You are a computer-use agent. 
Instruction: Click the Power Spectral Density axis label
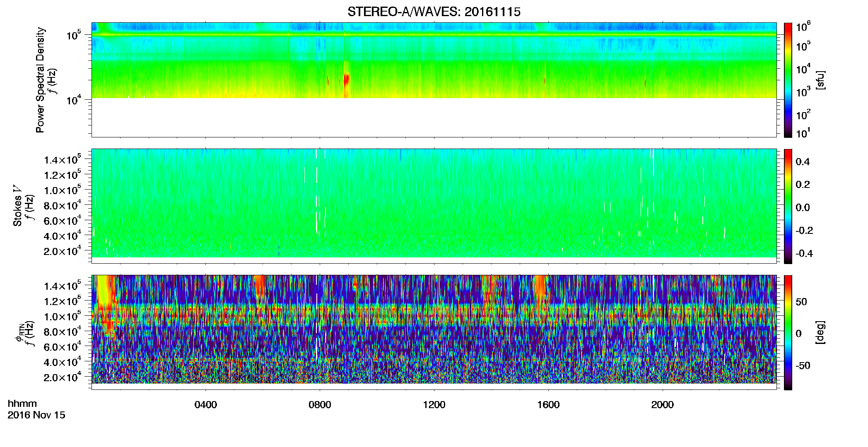(40, 80)
